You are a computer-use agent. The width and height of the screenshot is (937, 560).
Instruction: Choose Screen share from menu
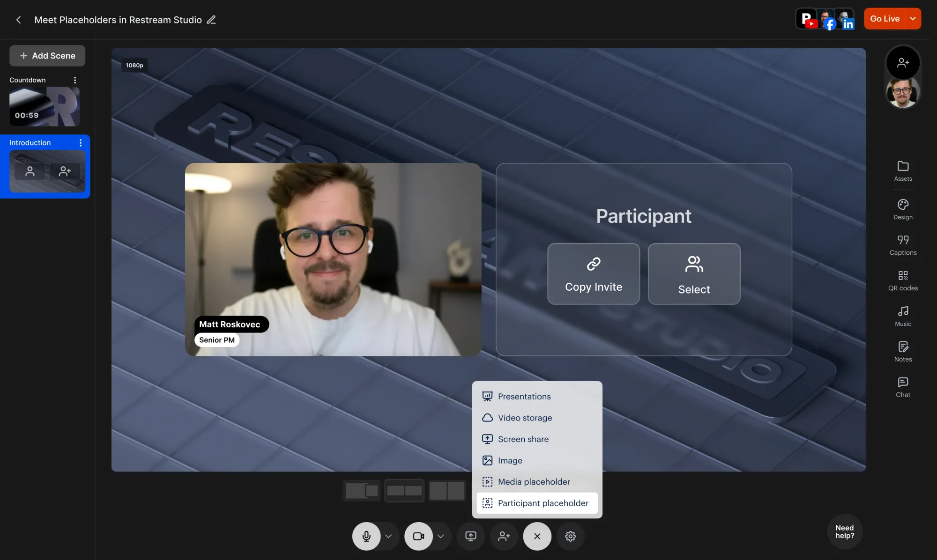point(523,439)
